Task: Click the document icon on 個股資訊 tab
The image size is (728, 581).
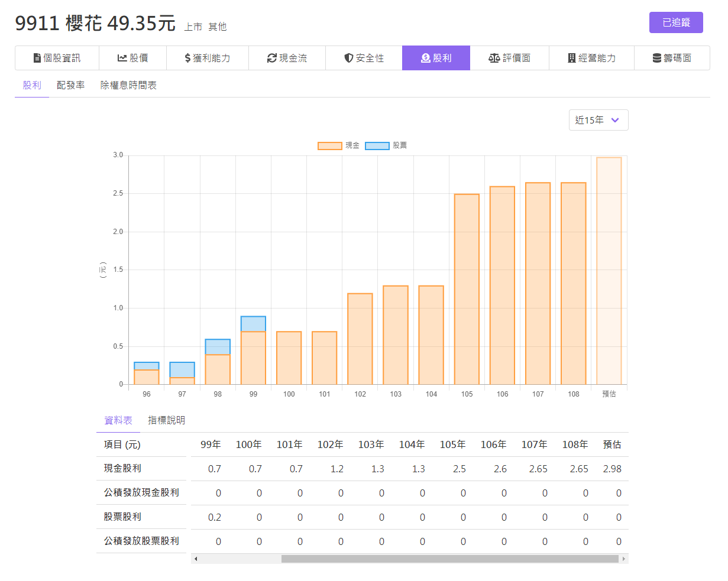Action: click(x=37, y=58)
